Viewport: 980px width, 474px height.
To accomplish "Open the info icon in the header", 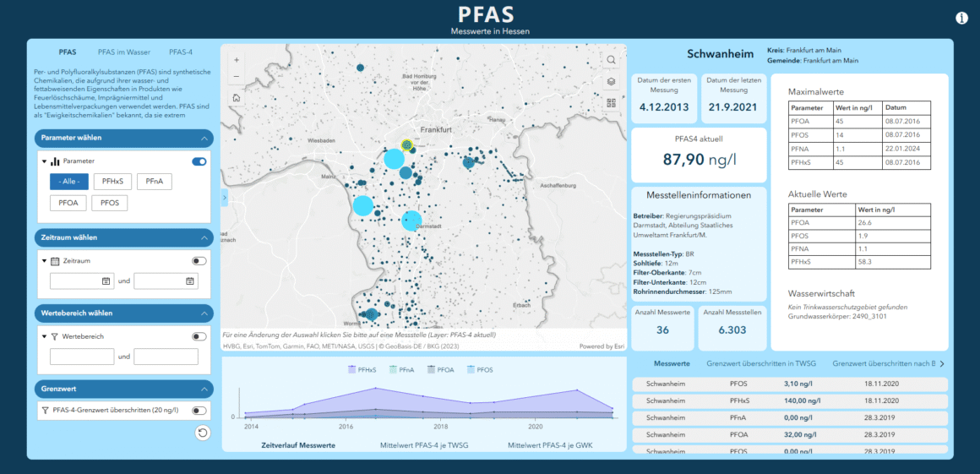I will pyautogui.click(x=961, y=18).
